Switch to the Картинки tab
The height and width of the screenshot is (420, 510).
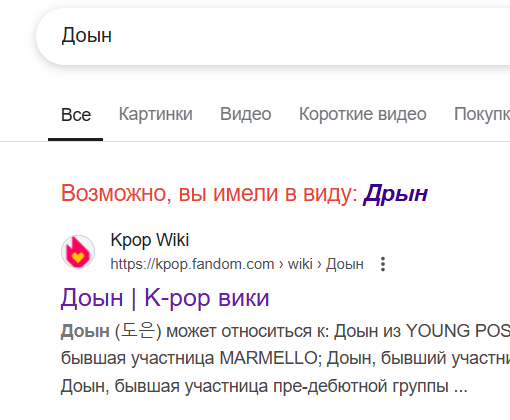click(x=156, y=114)
